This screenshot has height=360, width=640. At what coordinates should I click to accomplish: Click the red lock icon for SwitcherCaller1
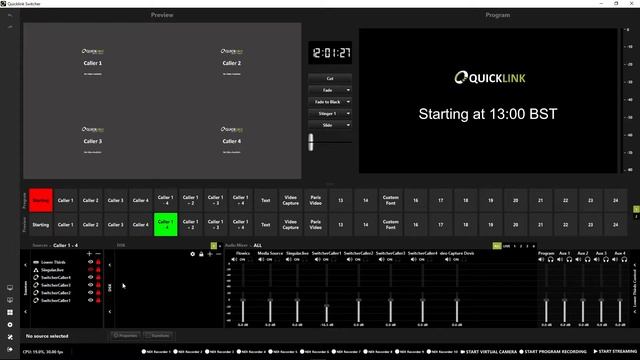98,300
